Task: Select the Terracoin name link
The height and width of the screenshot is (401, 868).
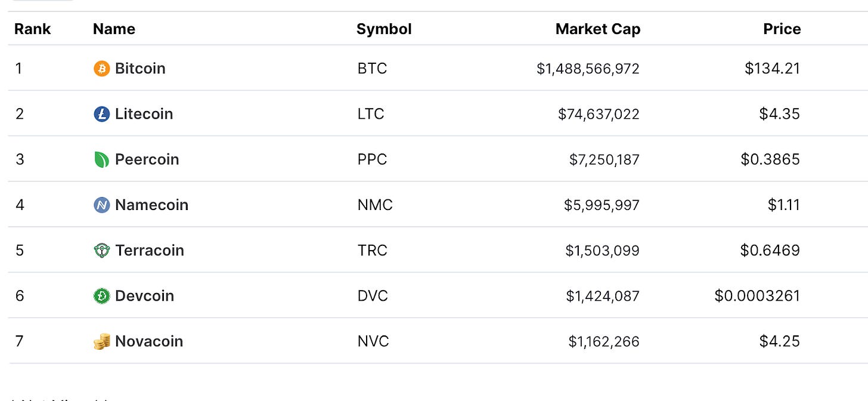Action: [x=150, y=250]
